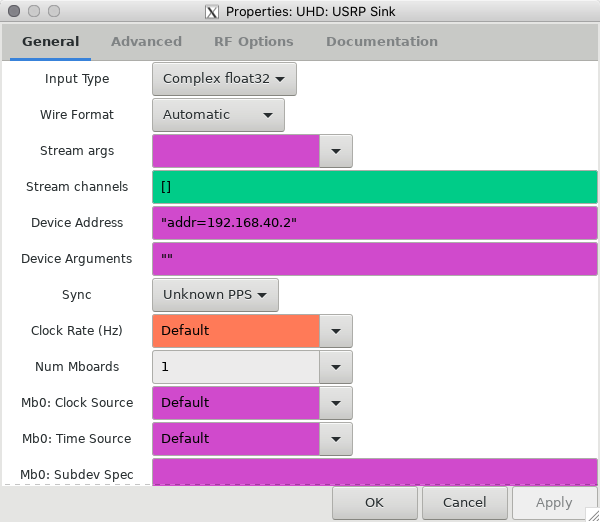Click the Wire Format label

[x=77, y=114]
